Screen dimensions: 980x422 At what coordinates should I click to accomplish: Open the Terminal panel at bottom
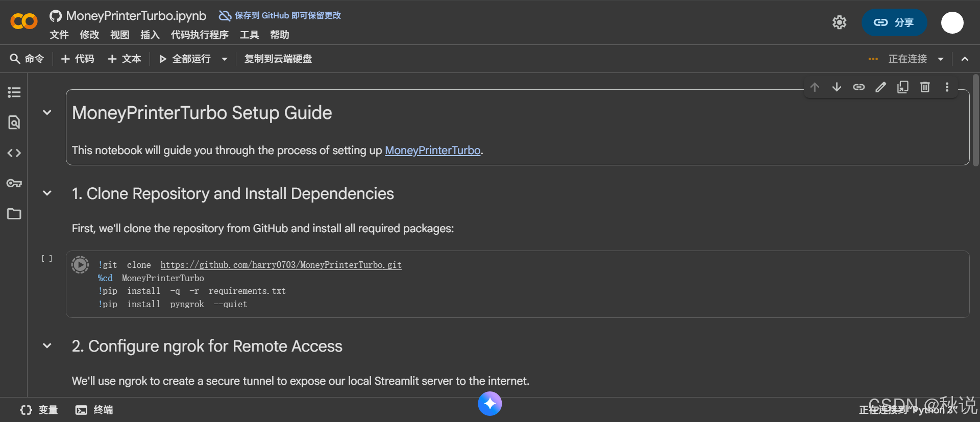coord(94,410)
